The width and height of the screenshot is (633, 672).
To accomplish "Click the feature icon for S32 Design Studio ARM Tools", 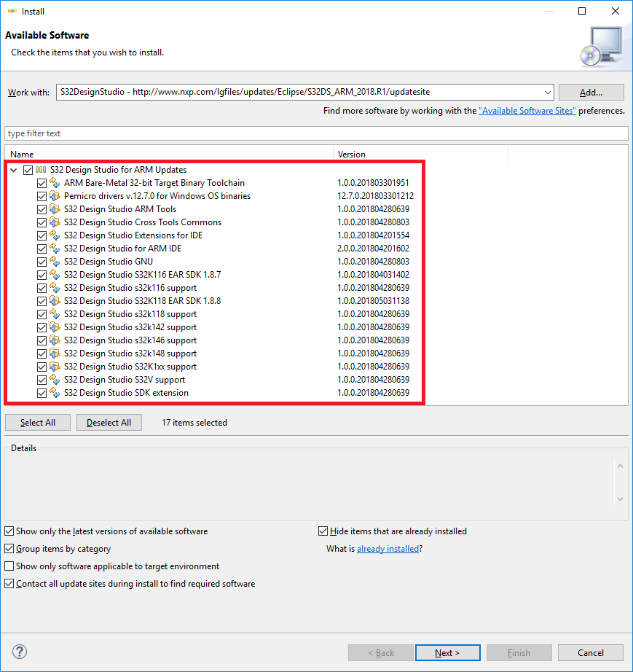I will pyautogui.click(x=55, y=209).
